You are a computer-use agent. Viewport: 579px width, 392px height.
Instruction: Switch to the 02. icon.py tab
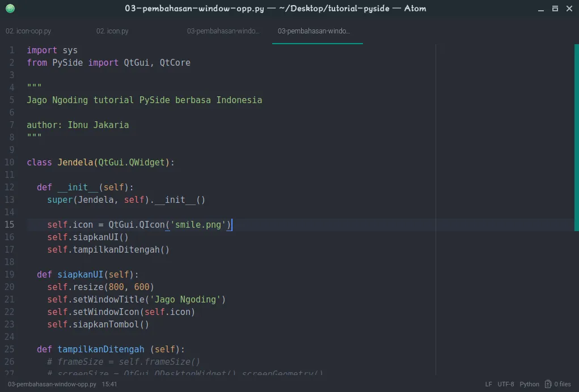pos(112,31)
